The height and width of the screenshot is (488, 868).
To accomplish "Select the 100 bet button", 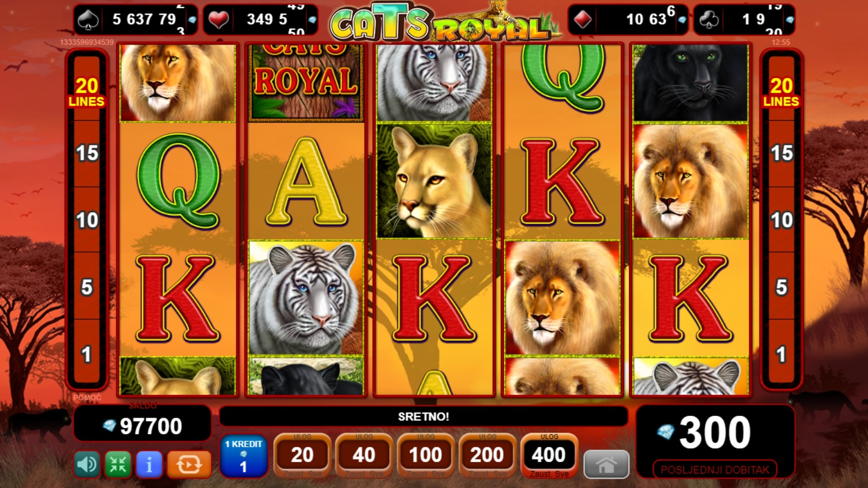I will [x=425, y=456].
